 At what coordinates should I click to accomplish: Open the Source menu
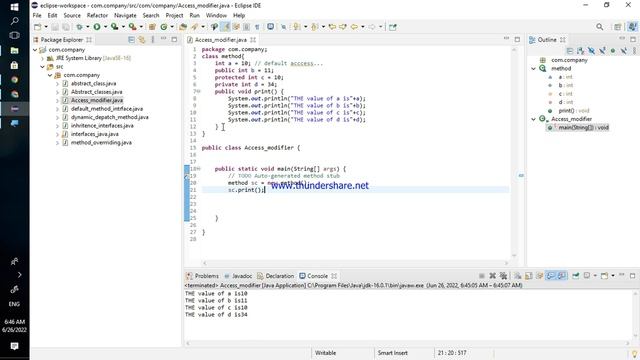tap(72, 16)
